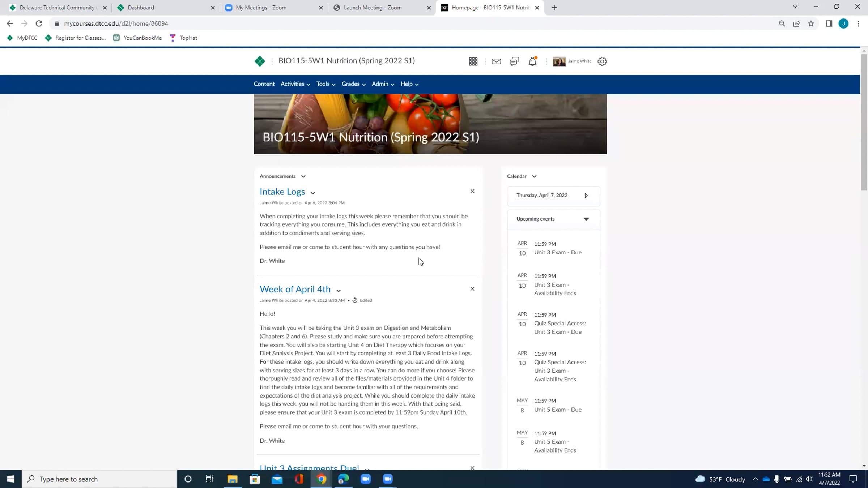This screenshot has width=868, height=488.
Task: Collapse Upcoming events triangle toggle
Action: 586,219
